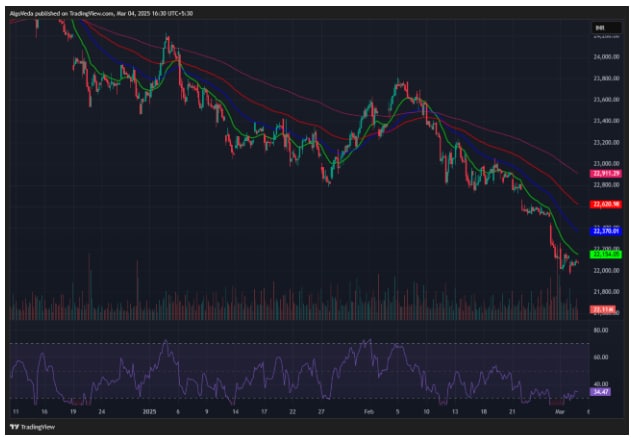Click the 23,400.00 price axis value

[606, 121]
